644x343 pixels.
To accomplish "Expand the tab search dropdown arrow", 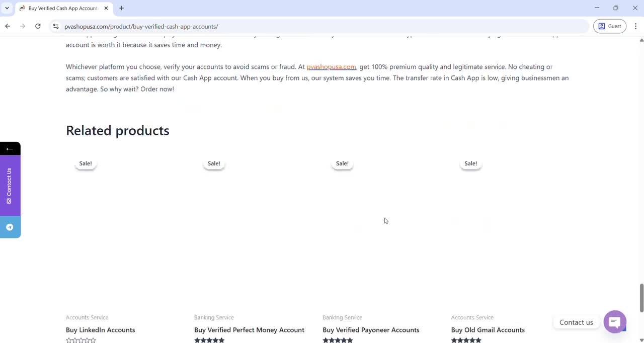I will tap(7, 8).
